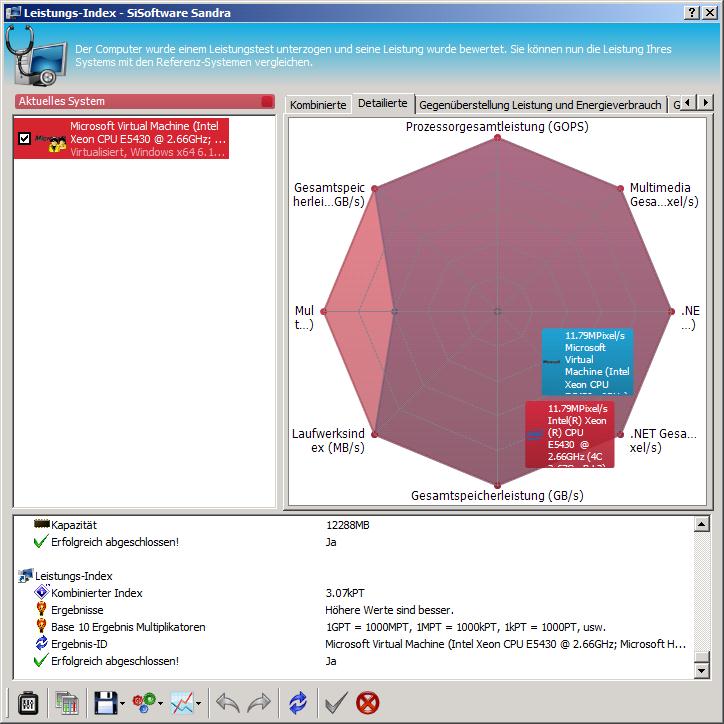Click the red cancel X icon
Screen dimensions: 724x724
pyautogui.click(x=368, y=703)
